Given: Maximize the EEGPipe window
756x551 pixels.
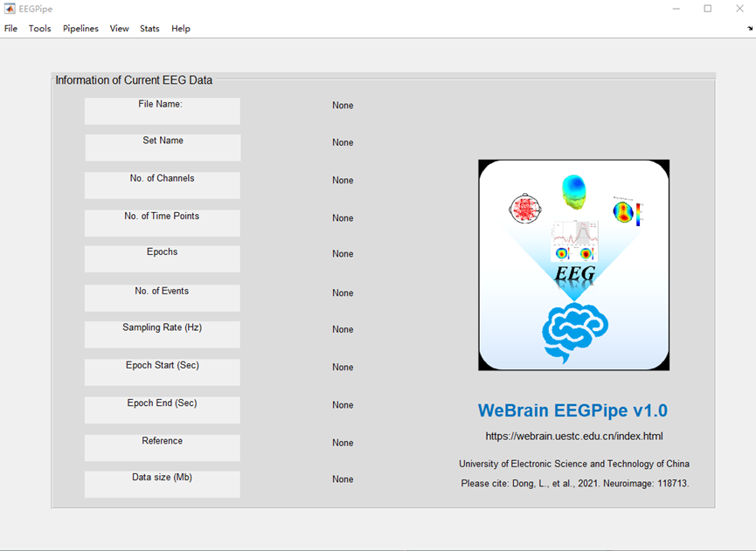Looking at the screenshot, I should 708,9.
